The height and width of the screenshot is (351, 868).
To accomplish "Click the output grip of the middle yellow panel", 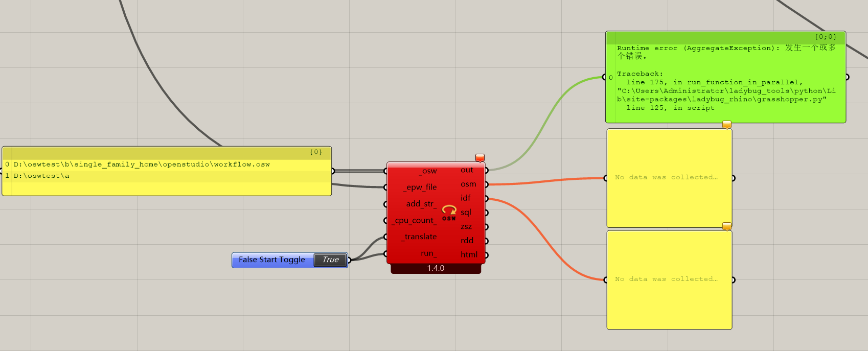I will [x=733, y=178].
